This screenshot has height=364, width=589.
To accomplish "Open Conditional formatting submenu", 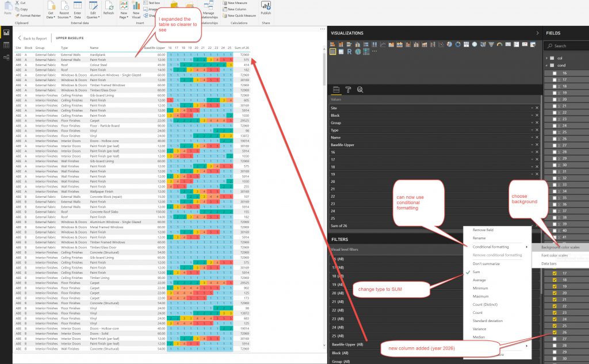I will coord(491,247).
